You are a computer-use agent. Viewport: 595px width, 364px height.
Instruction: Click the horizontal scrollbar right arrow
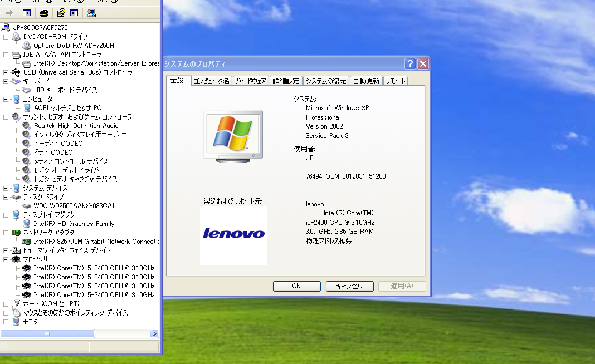(x=155, y=333)
